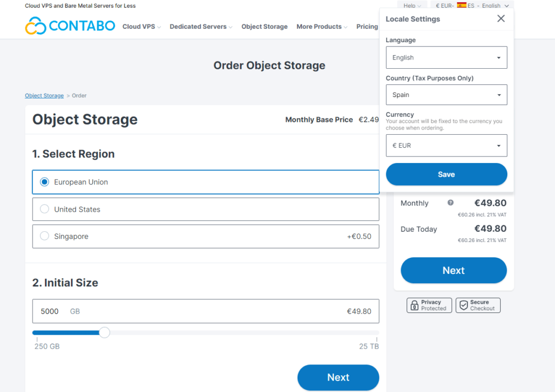The width and height of the screenshot is (555, 392).
Task: Click the 25 TB slider maximum label
Action: tap(369, 347)
